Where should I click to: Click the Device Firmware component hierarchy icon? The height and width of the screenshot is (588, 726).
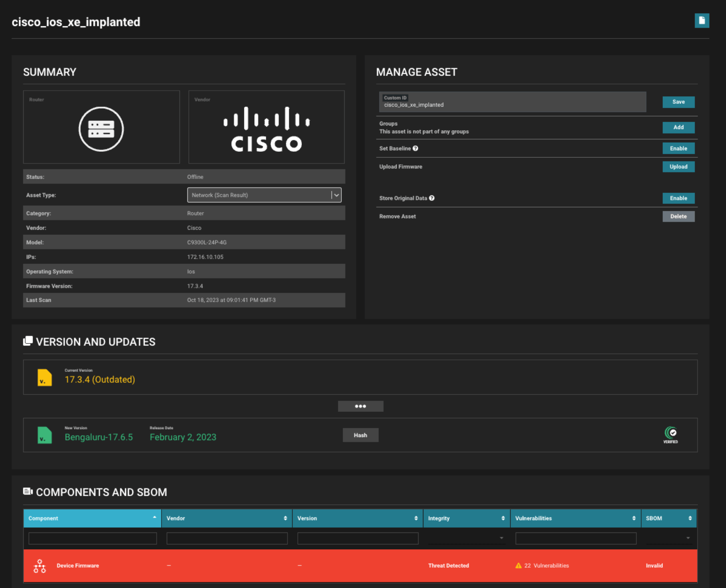click(x=40, y=566)
